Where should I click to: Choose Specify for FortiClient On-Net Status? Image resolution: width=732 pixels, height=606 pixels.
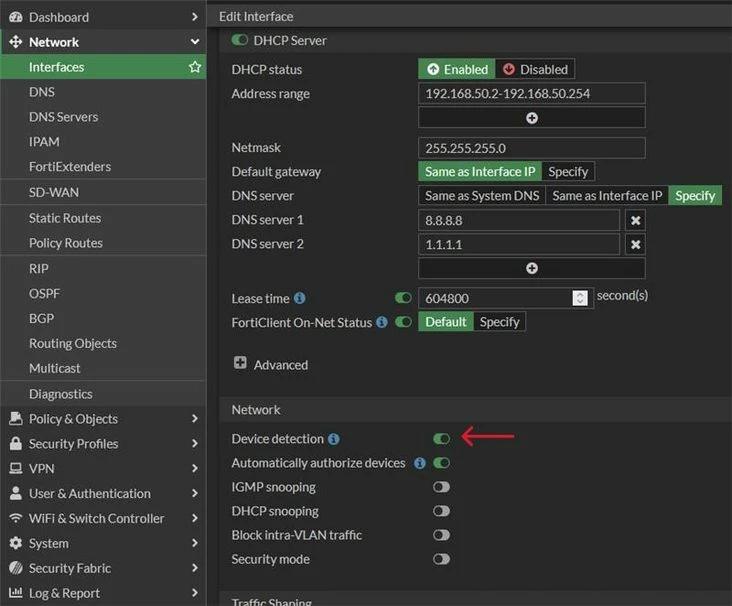click(x=500, y=322)
